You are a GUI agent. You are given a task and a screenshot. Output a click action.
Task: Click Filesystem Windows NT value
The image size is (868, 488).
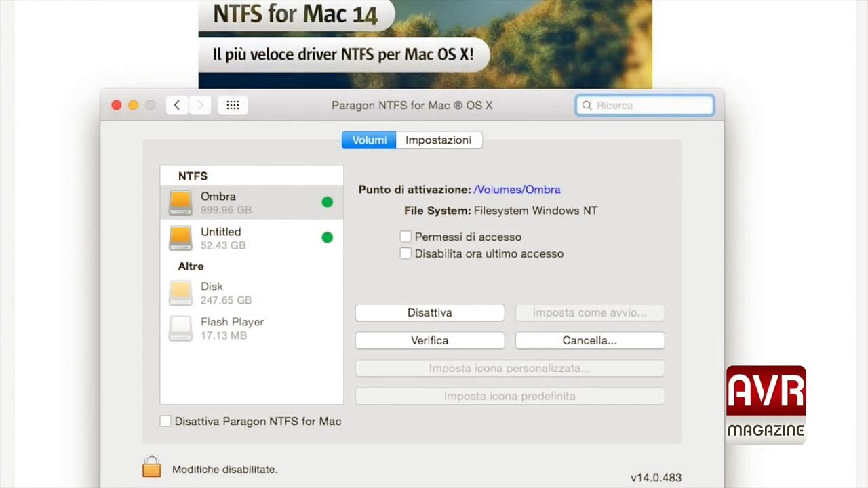coord(536,211)
